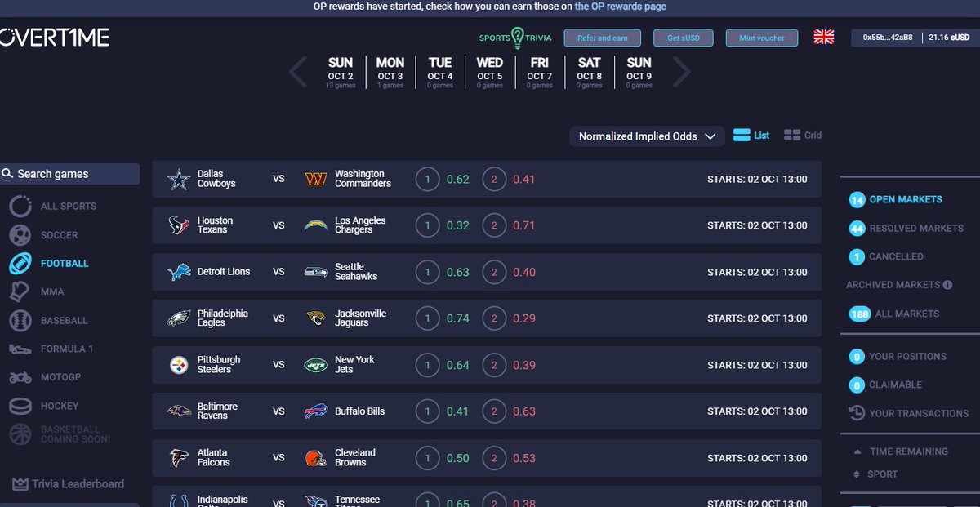
Task: Select the Formula 1 car icon
Action: [x=20, y=349]
